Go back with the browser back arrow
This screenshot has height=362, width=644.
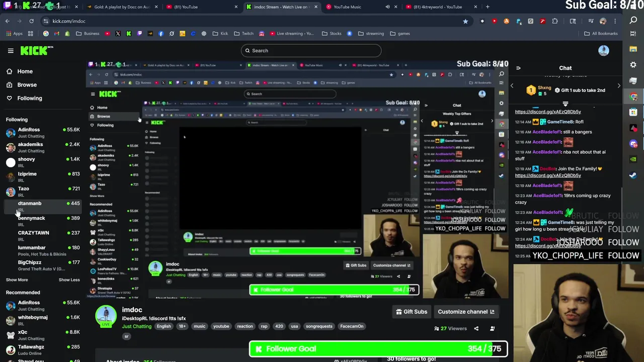coord(7,21)
